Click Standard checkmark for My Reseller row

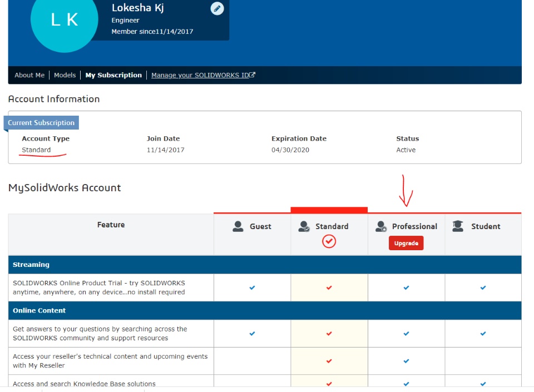[329, 361]
